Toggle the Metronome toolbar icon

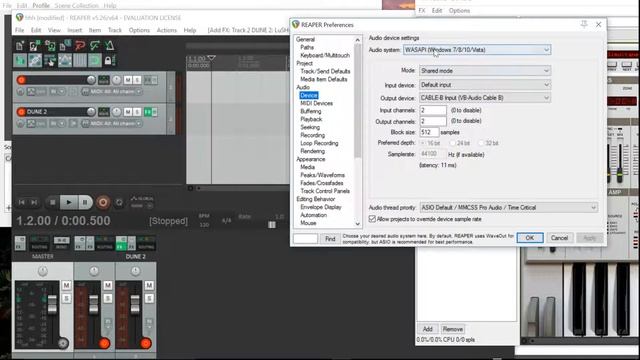pyautogui.click(x=109, y=46)
